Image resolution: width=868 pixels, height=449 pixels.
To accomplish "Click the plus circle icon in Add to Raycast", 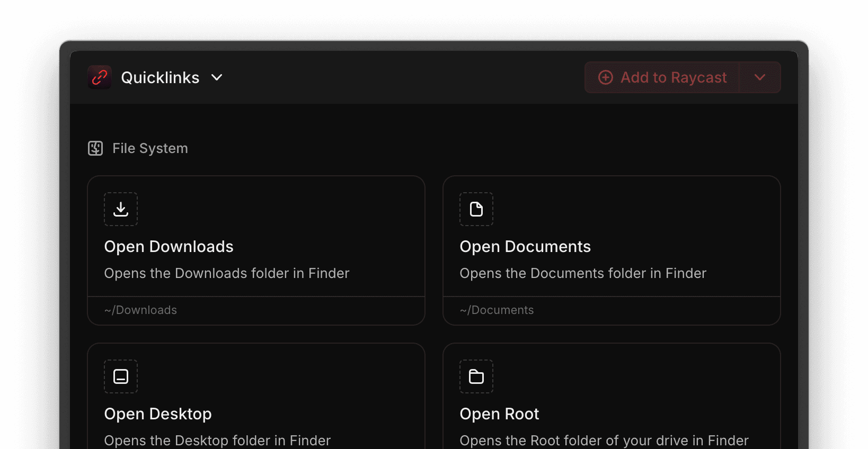I will click(606, 77).
